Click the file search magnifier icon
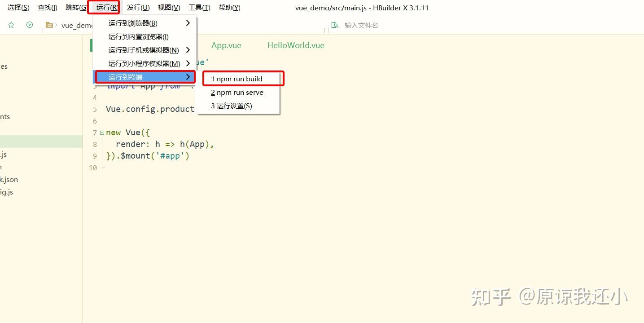This screenshot has height=323, width=644. click(x=334, y=25)
